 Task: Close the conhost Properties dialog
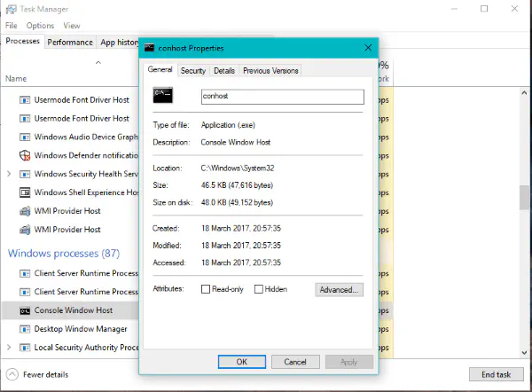[368, 48]
